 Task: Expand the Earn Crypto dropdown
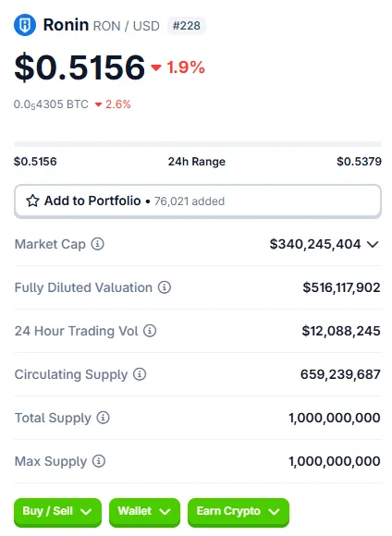(239, 512)
